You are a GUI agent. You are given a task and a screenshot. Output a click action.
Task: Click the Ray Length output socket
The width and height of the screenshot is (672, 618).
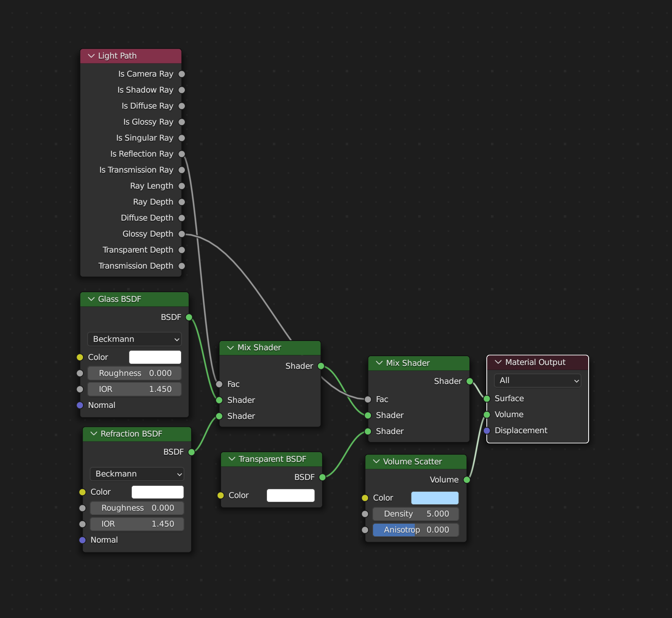pyautogui.click(x=182, y=186)
